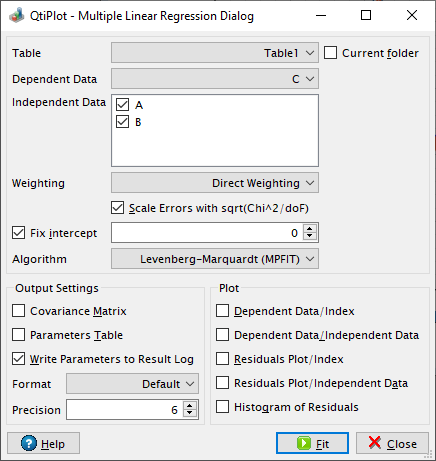The image size is (436, 461).
Task: Click the Close button with red X
Action: [392, 443]
